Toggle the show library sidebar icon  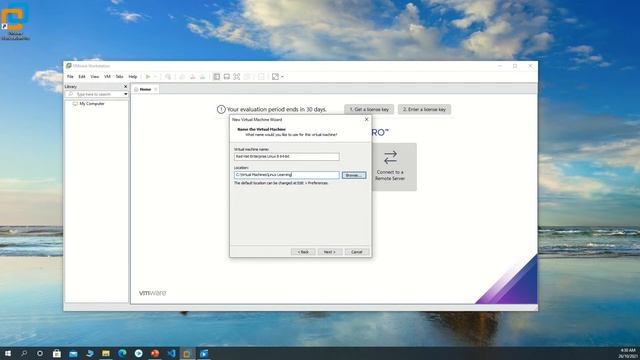[x=217, y=77]
